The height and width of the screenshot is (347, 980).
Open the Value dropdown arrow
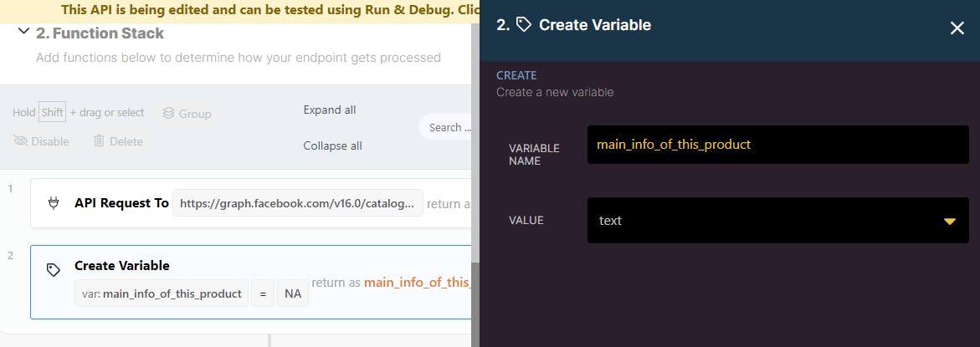tap(949, 221)
